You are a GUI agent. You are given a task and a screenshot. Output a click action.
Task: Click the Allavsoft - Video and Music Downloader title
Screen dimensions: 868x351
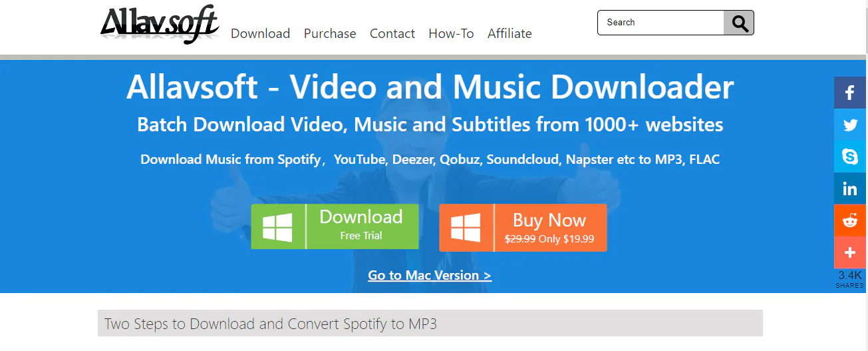(x=430, y=87)
